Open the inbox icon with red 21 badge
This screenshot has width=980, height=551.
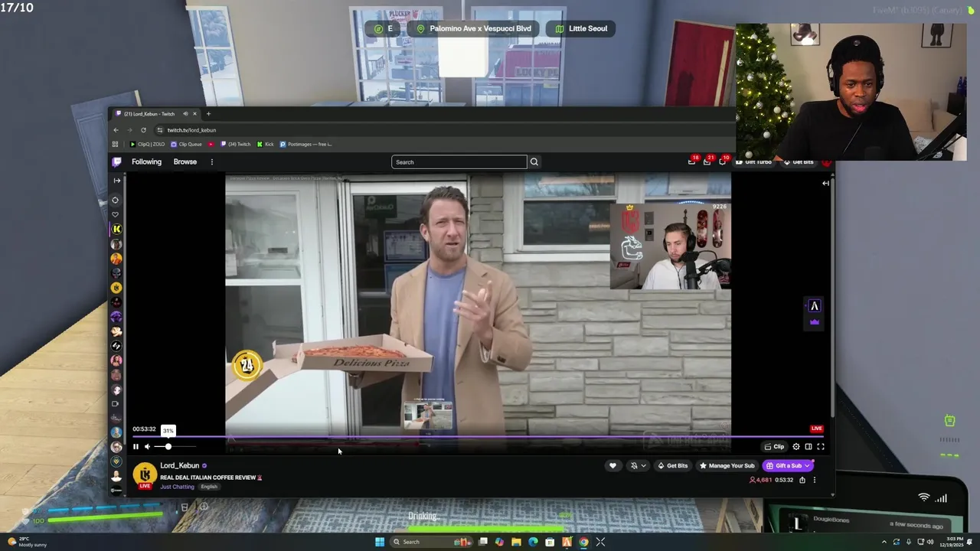pos(707,161)
